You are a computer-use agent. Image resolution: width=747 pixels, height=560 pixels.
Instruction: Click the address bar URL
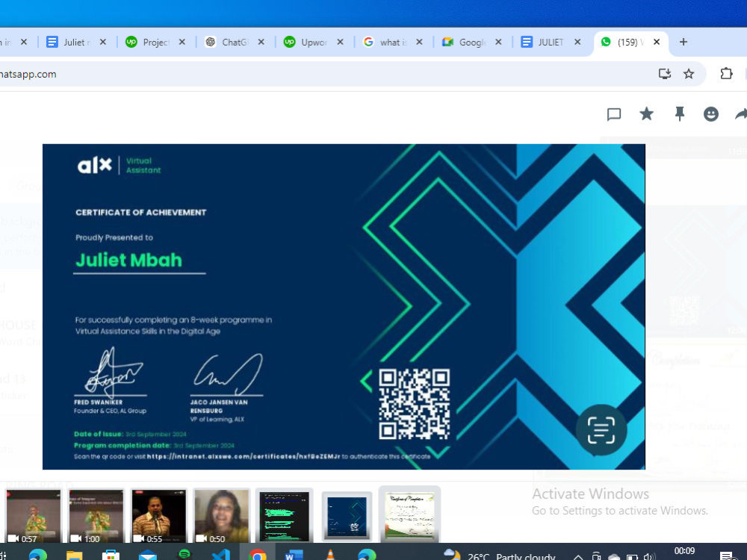28,74
